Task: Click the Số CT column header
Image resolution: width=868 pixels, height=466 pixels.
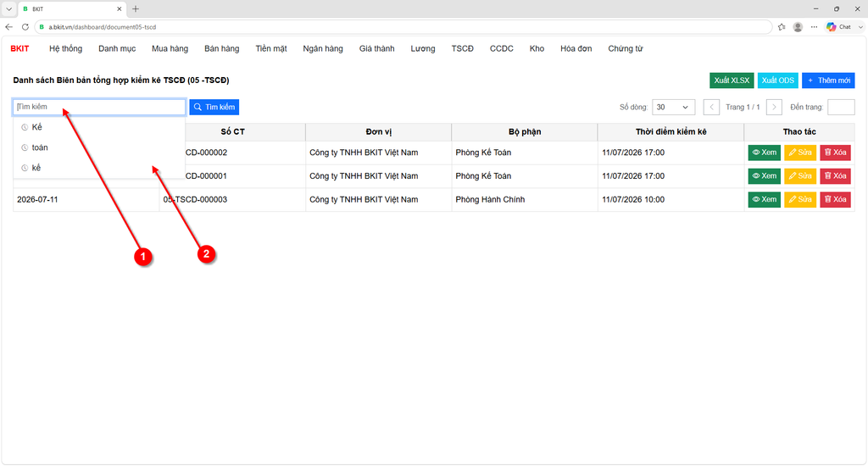Action: coord(232,131)
